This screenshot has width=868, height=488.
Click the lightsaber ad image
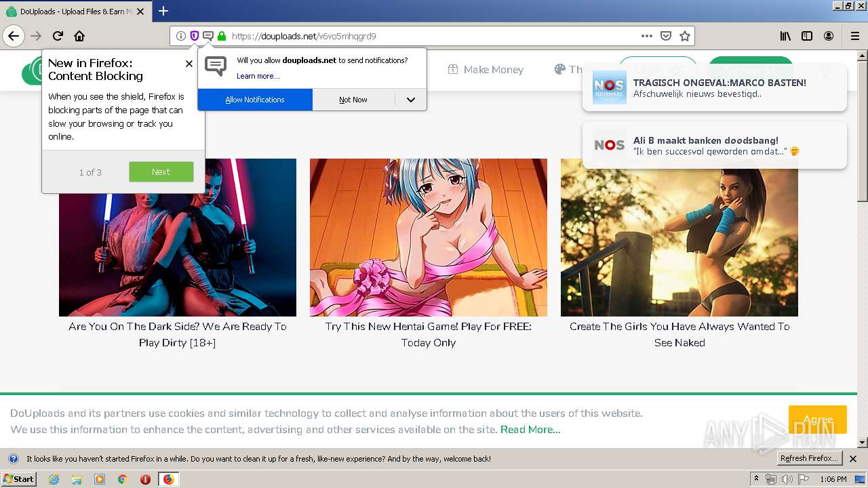tap(178, 237)
